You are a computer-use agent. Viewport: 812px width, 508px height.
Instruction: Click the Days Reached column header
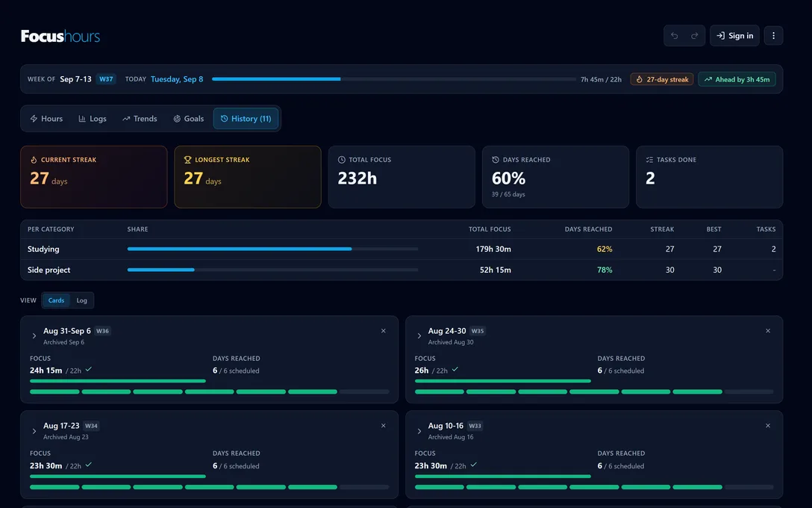point(588,229)
